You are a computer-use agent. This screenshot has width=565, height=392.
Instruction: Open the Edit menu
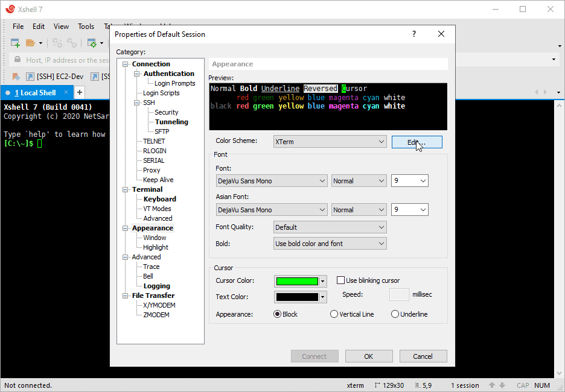[39, 27]
